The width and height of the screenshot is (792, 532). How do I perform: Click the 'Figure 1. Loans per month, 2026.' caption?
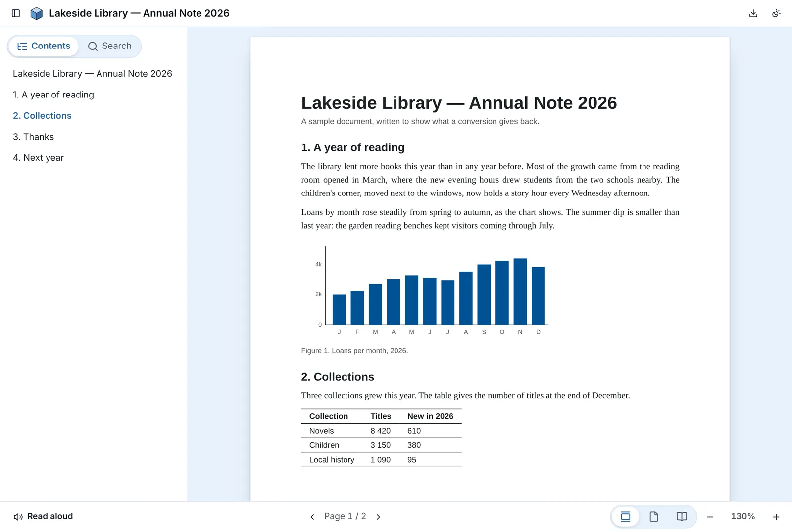coord(354,351)
